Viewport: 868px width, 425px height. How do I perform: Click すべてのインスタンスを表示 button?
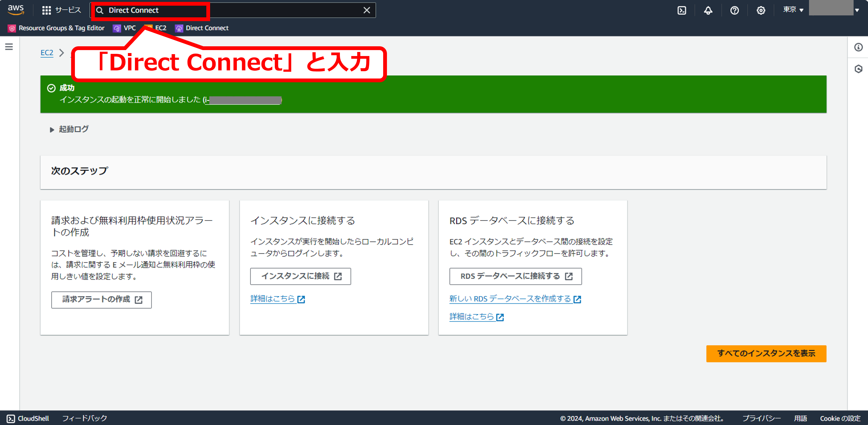tap(766, 354)
